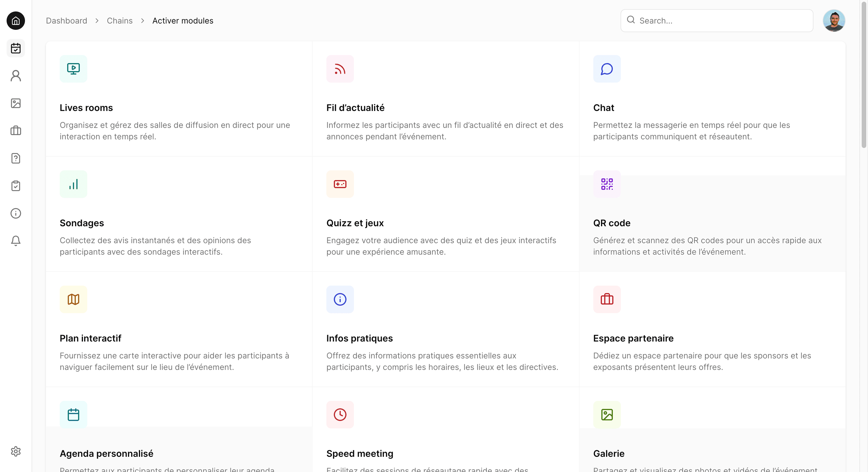The image size is (868, 472).
Task: Select the Fil d'actualité module title
Action: (x=355, y=108)
